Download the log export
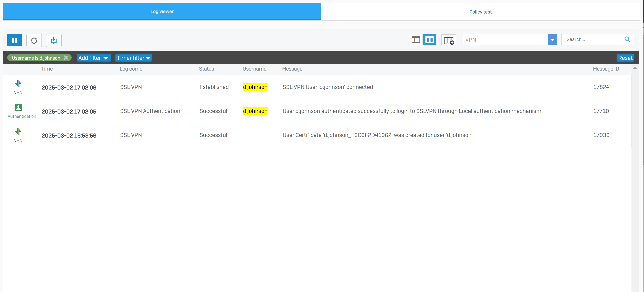This screenshot has height=292, width=644. (x=54, y=40)
